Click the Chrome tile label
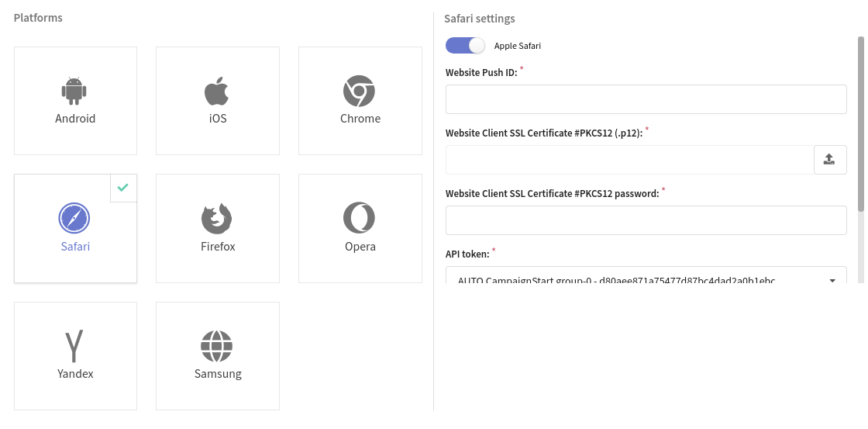The image size is (868, 429). coord(360,119)
